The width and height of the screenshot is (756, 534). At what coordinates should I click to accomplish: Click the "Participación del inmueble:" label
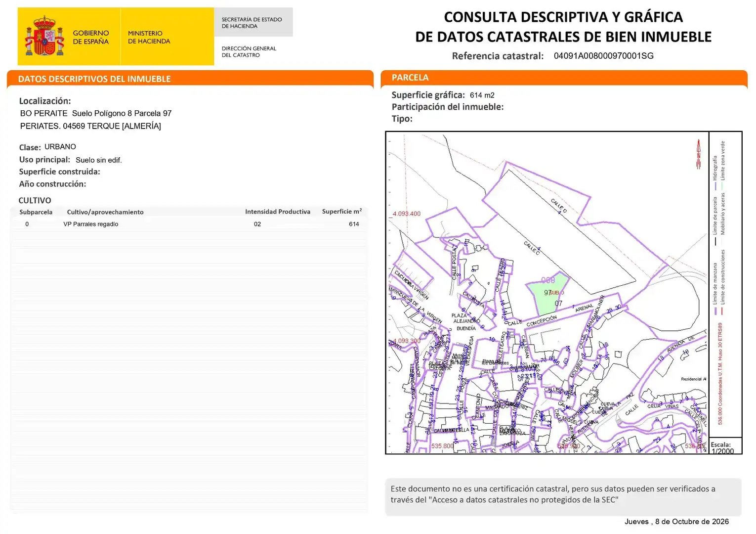pos(448,107)
